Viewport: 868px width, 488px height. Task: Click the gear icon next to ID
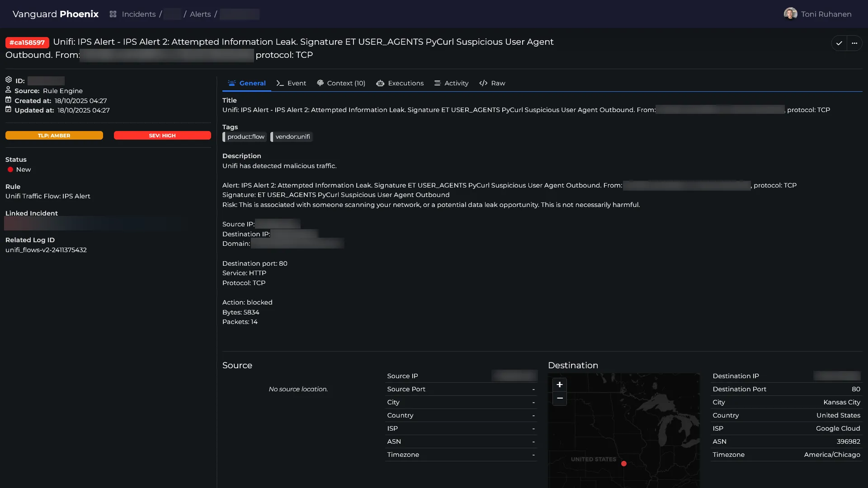[x=9, y=79]
